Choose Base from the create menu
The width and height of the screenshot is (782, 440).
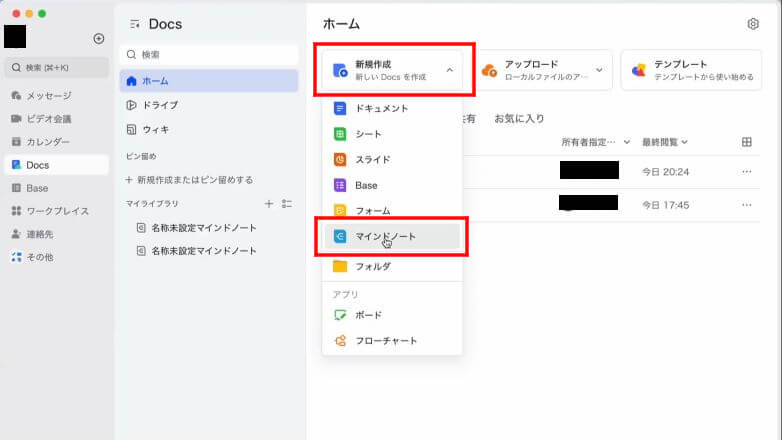392,185
